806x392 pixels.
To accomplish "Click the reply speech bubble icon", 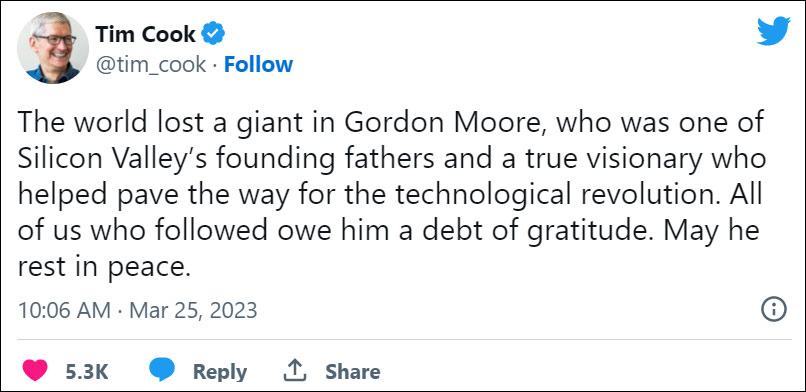I will tap(162, 370).
